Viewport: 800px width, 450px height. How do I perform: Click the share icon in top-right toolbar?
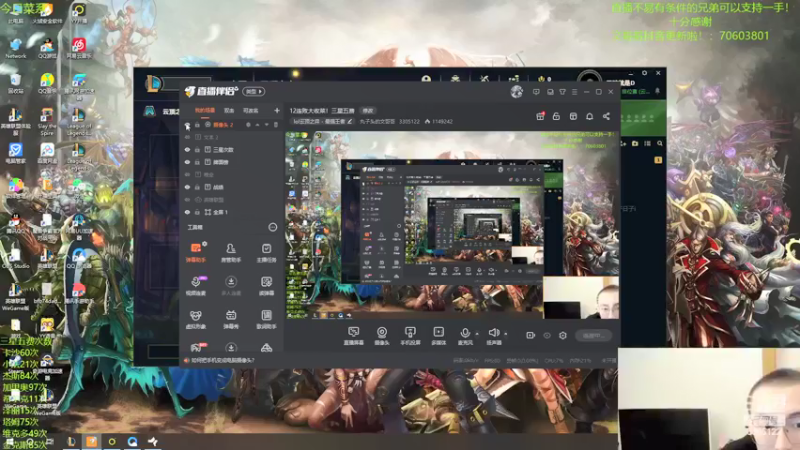click(x=606, y=116)
